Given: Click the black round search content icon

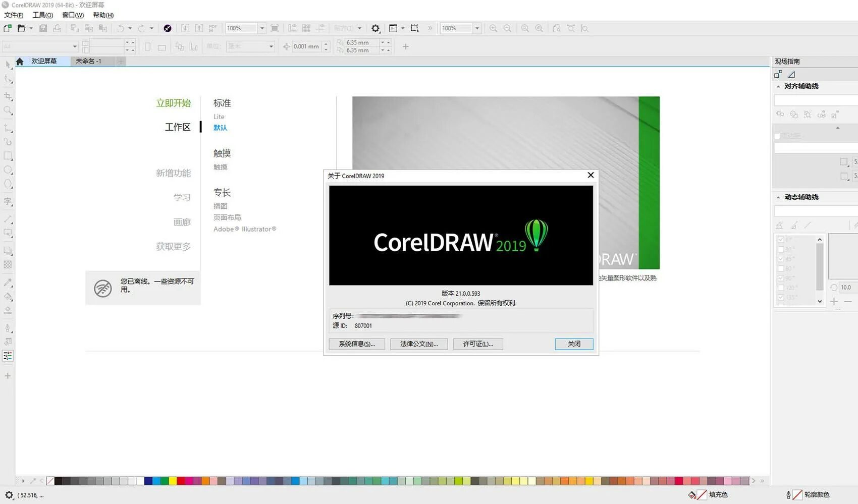Looking at the screenshot, I should [168, 28].
